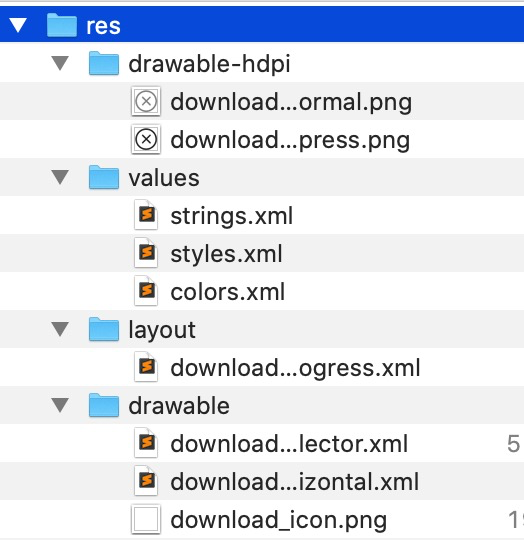Screen dimensions: 524x540
Task: Click the res folder icon
Action: (62, 25)
